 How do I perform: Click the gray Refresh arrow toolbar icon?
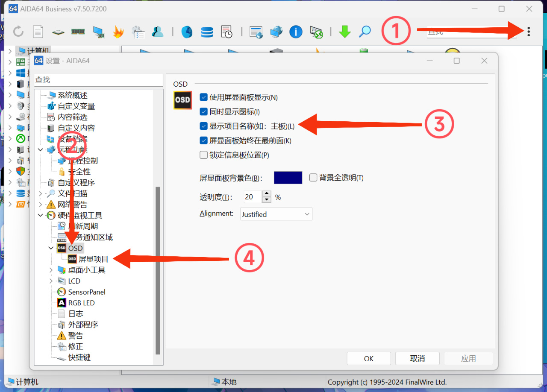pyautogui.click(x=18, y=31)
